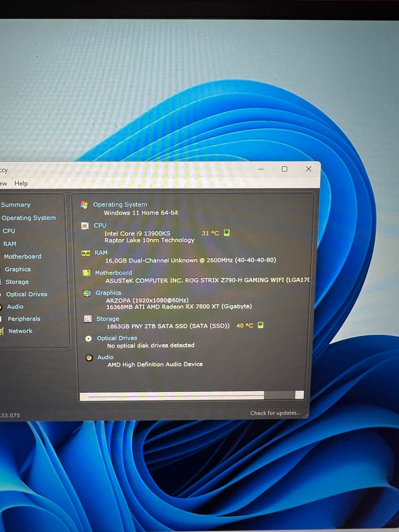Viewport: 399px width, 532px height.
Task: Select Graphics in the sidebar
Action: (17, 269)
